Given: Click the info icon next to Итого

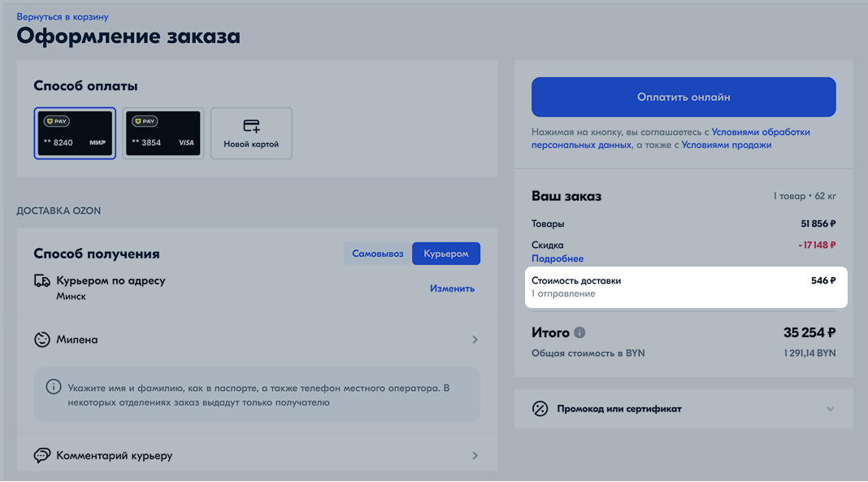Looking at the screenshot, I should point(579,332).
